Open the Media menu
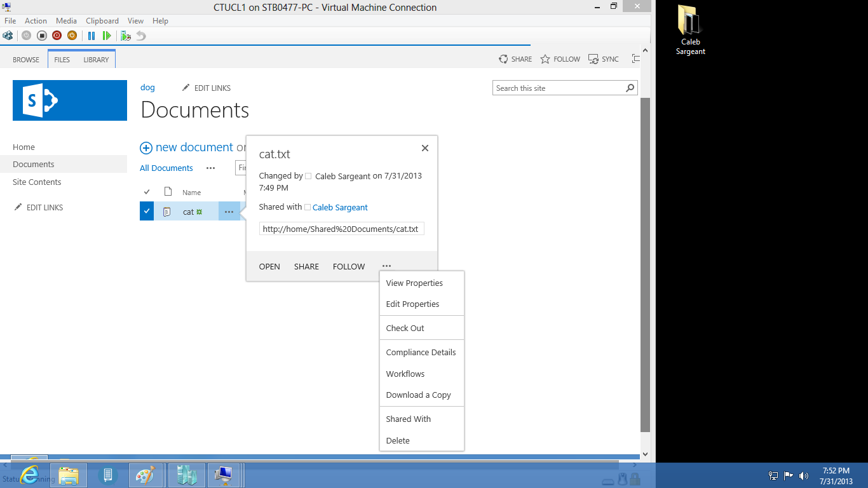The height and width of the screenshot is (488, 868). coord(66,21)
